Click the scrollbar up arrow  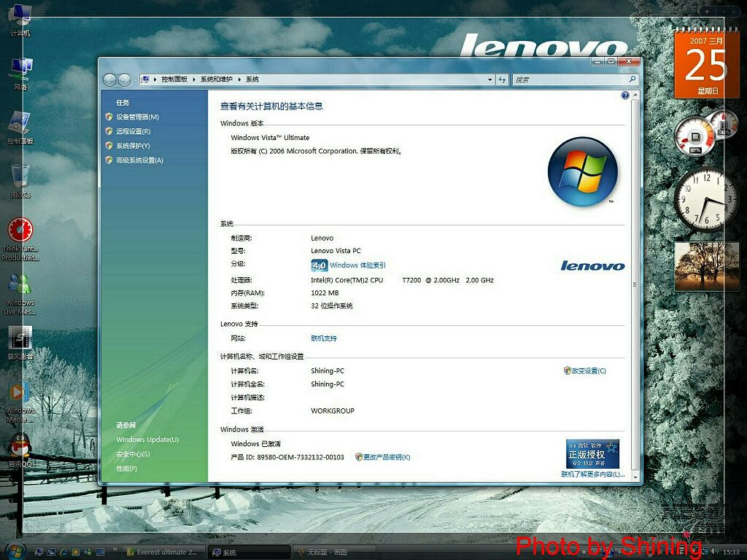[x=635, y=96]
